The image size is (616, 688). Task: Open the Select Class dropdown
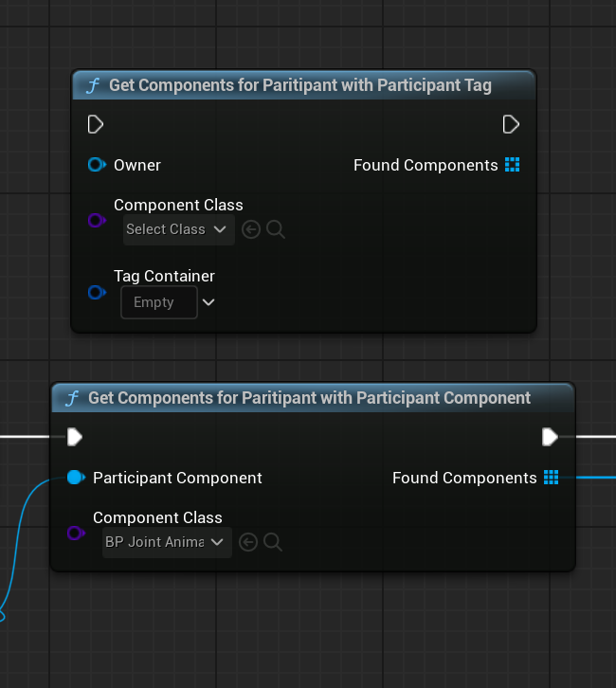[179, 229]
